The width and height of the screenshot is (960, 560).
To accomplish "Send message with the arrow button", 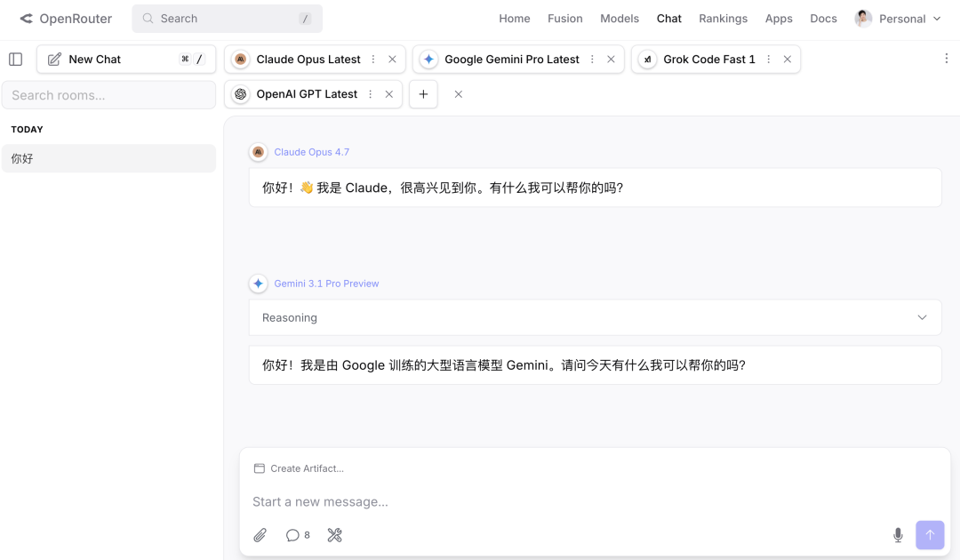I will point(930,535).
